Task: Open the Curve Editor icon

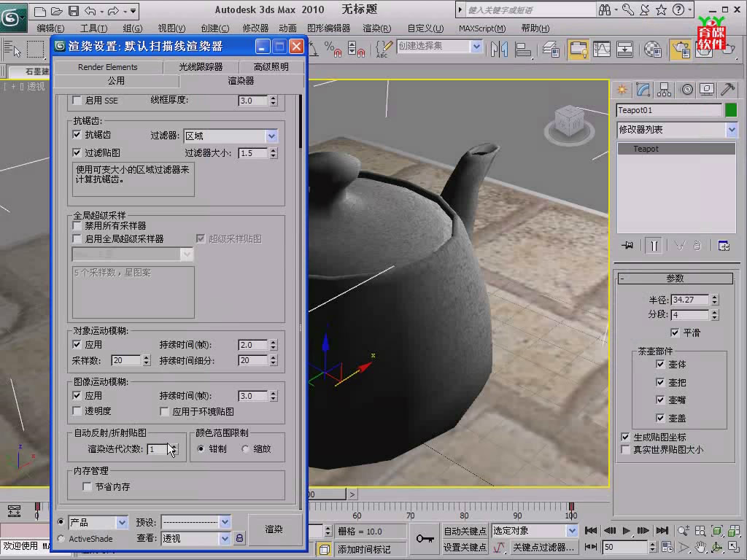Action: click(602, 49)
